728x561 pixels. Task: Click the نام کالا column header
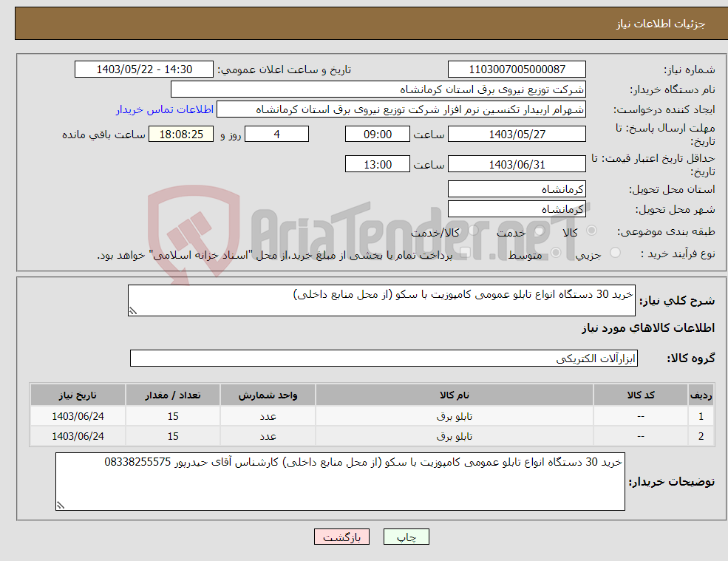(x=455, y=395)
